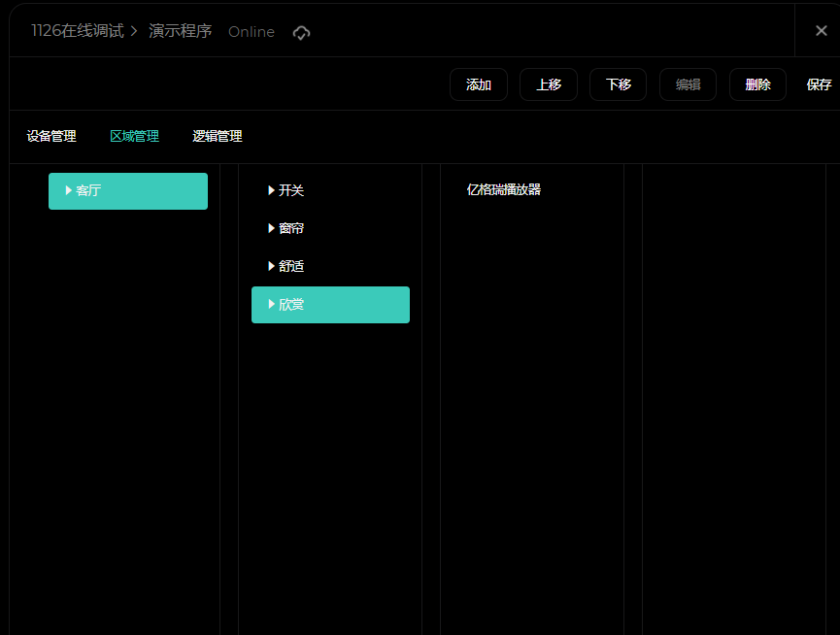Image resolution: width=840 pixels, height=635 pixels.
Task: Move item up with 上移
Action: click(548, 84)
